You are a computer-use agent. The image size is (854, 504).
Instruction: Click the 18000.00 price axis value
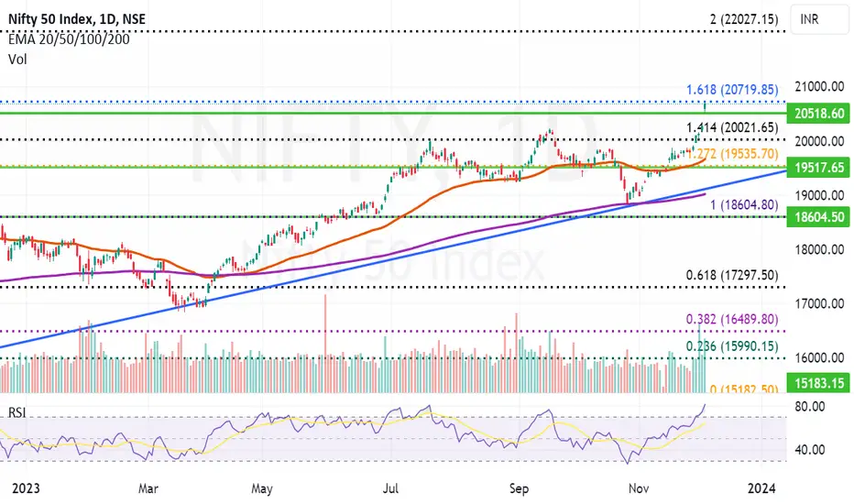pyautogui.click(x=819, y=249)
